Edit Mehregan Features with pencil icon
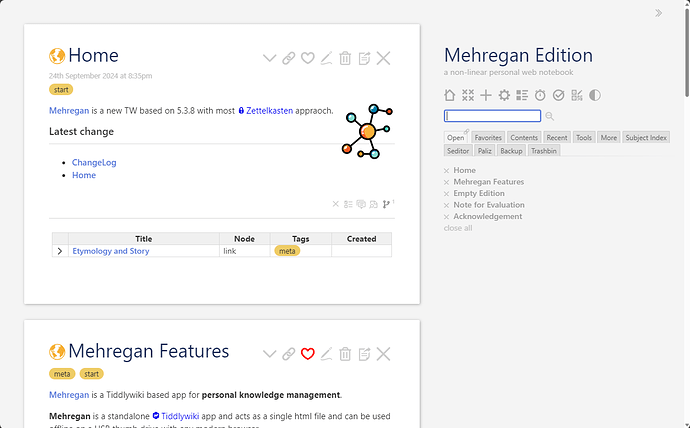Screen dimensions: 690x428 pos(326,354)
